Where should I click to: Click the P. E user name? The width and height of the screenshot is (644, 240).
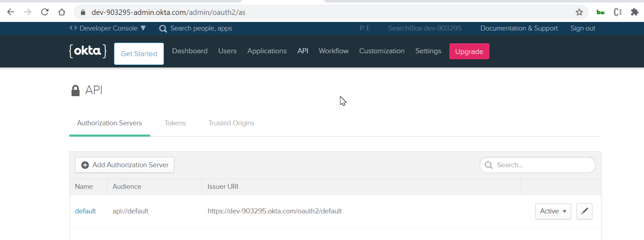(x=365, y=28)
